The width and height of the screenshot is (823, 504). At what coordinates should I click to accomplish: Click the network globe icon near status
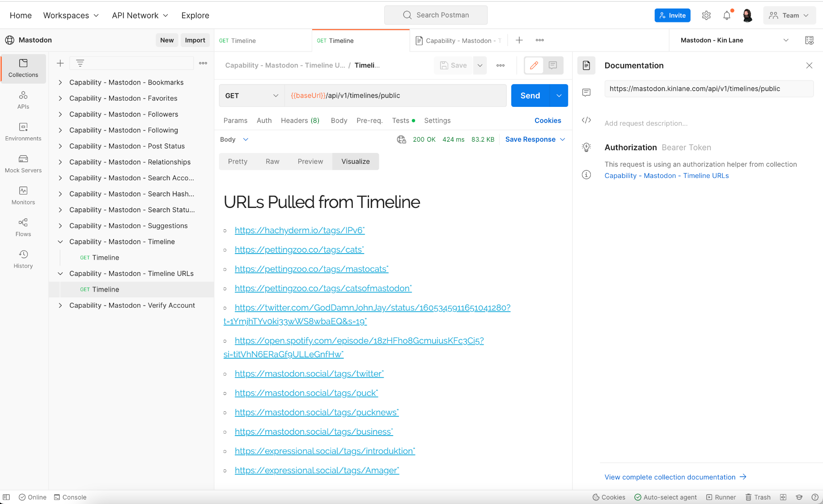(x=402, y=140)
